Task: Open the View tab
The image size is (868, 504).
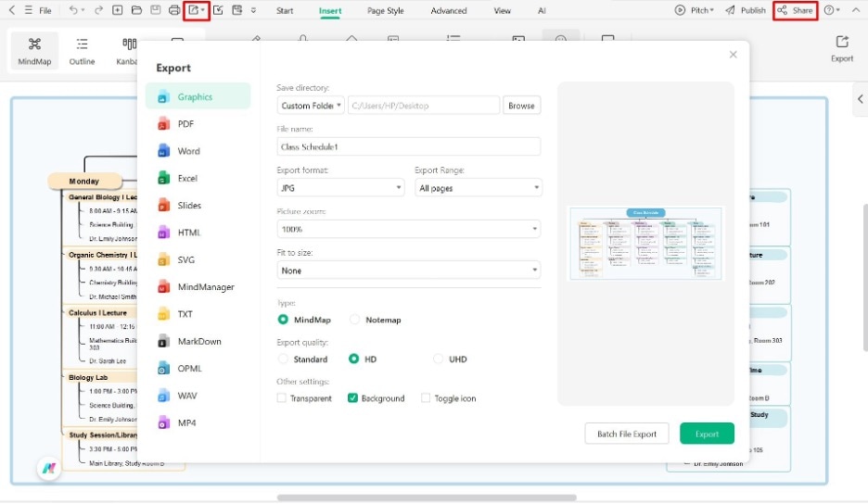Action: (x=502, y=10)
